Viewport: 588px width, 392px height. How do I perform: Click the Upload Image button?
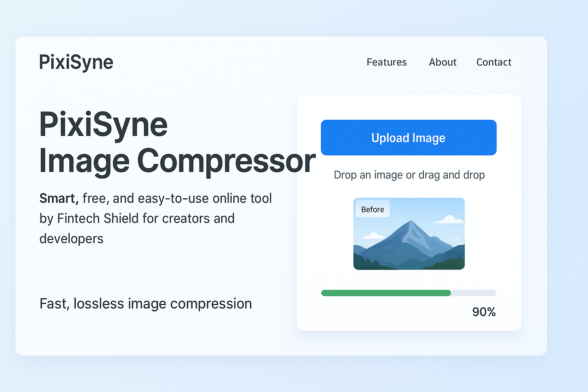(408, 137)
